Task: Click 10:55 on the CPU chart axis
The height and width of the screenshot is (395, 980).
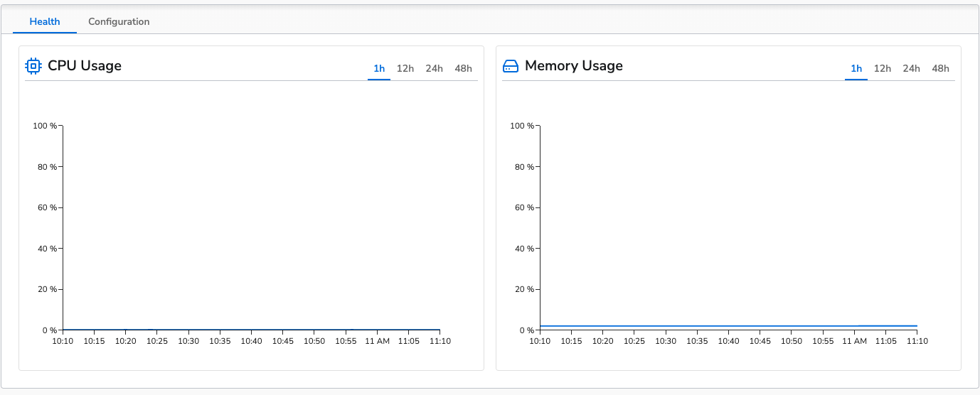Action: pos(346,341)
